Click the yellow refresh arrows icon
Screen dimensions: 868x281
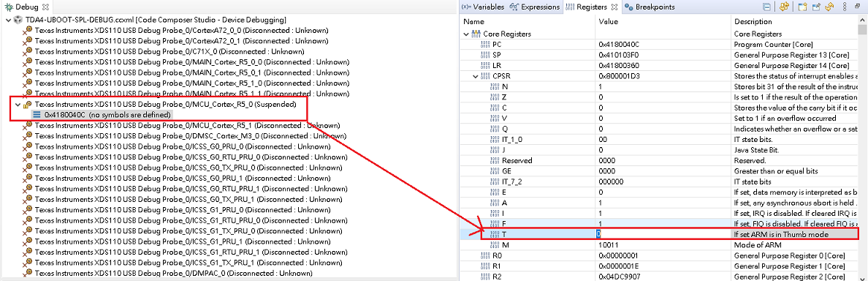829,7
